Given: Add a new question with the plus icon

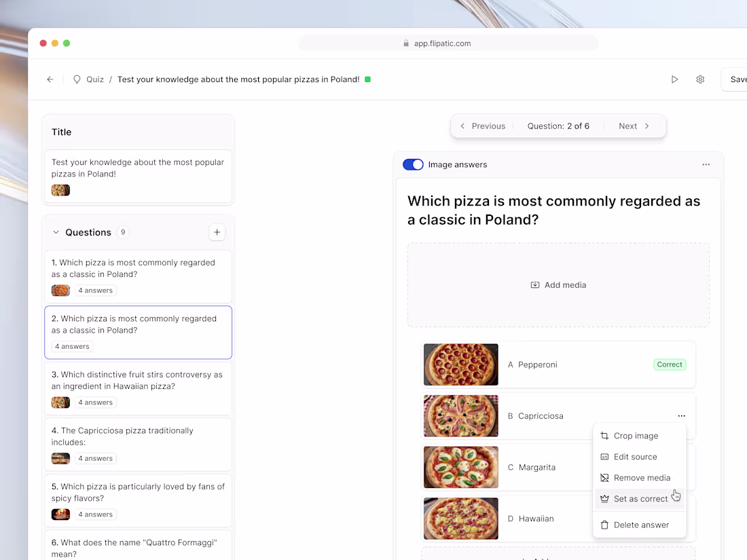Looking at the screenshot, I should [x=217, y=232].
